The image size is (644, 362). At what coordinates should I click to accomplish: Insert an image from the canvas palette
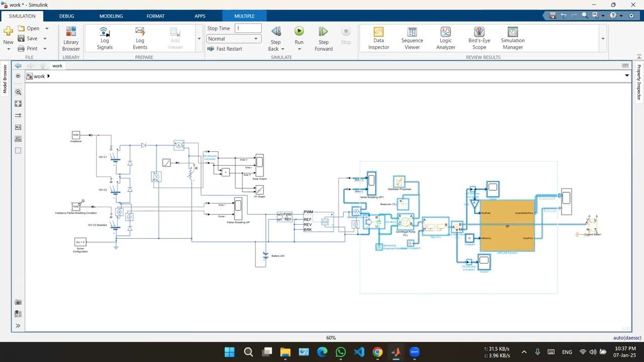pos(18,139)
